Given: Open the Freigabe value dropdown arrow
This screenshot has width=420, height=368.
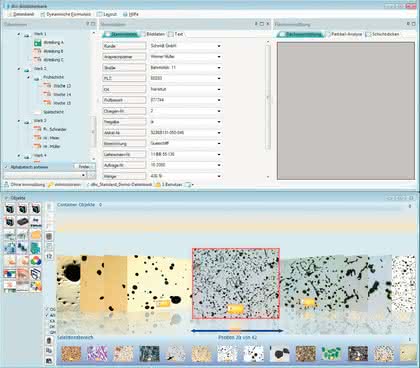Looking at the screenshot, I should point(219,122).
